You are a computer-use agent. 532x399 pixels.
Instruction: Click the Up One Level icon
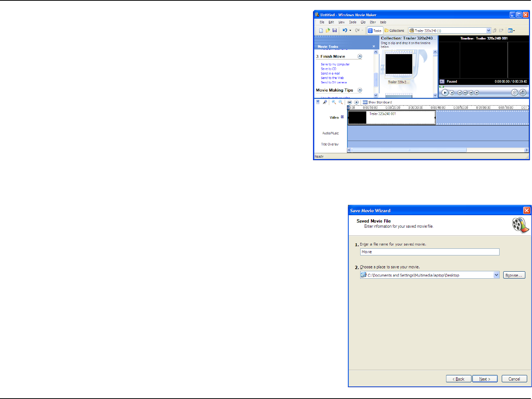pos(495,31)
